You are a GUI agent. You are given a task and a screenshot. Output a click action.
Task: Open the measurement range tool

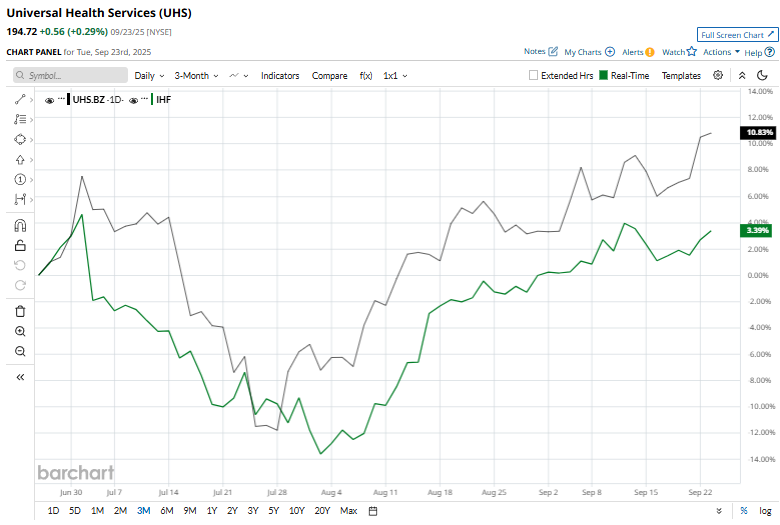(20, 200)
